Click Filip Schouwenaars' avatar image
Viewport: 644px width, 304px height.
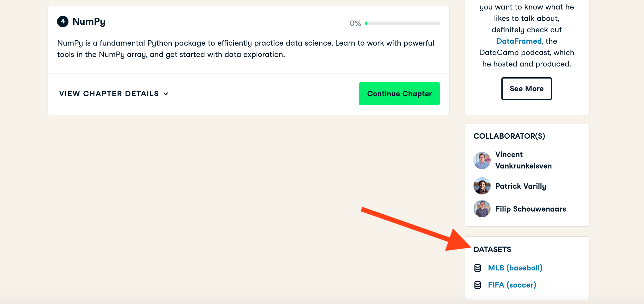pos(482,209)
